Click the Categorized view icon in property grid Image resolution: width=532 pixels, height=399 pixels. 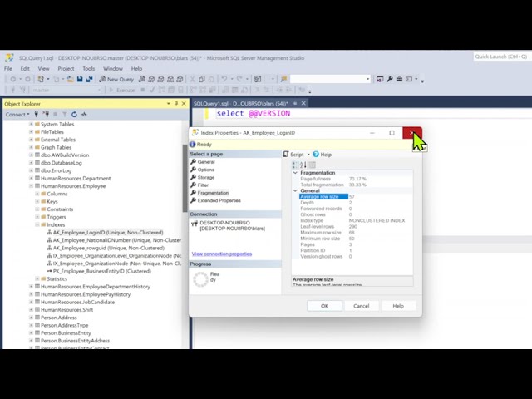tap(294, 165)
